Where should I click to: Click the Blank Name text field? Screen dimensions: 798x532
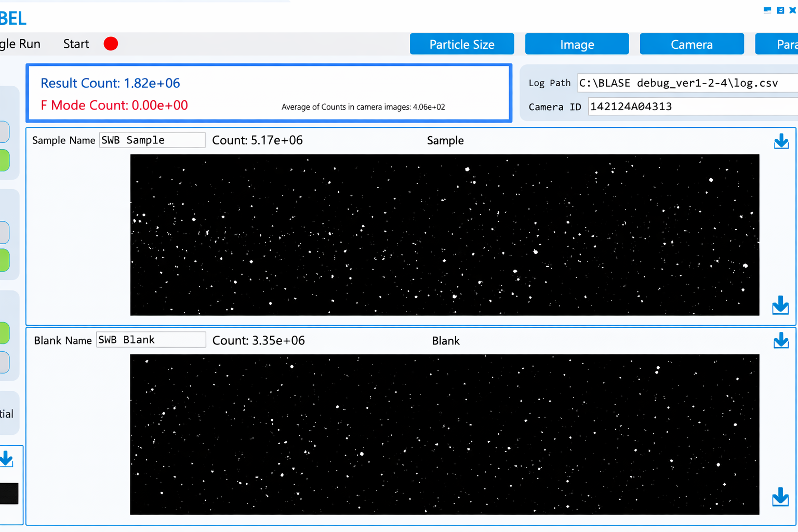point(151,340)
